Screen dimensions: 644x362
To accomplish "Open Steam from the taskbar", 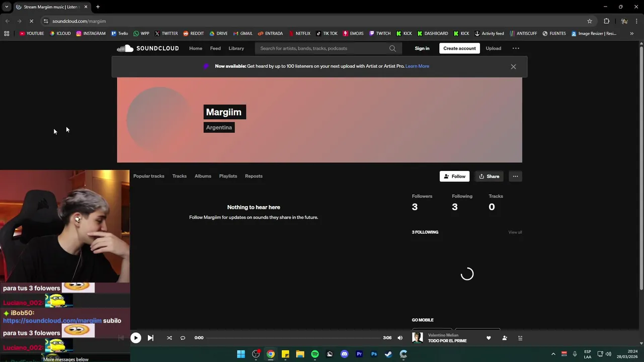I will (x=388, y=354).
